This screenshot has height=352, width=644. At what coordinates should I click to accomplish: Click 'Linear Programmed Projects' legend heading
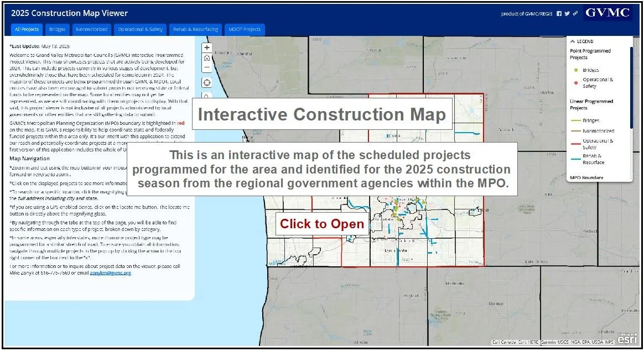click(x=591, y=104)
